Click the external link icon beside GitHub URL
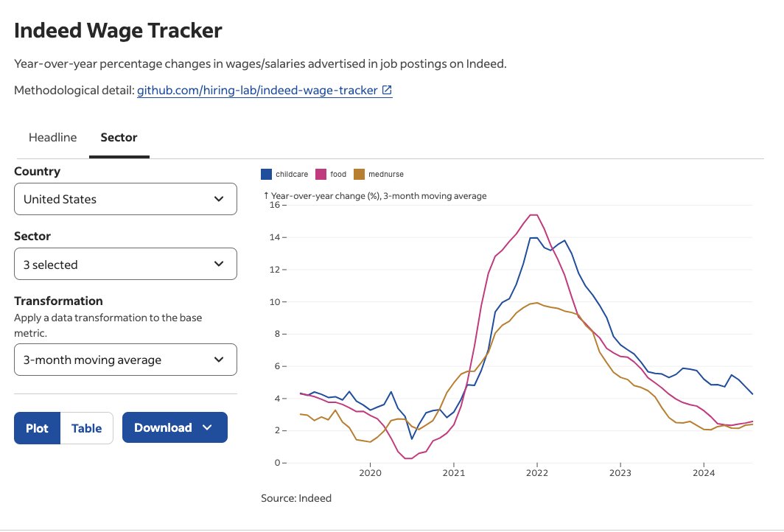 (387, 90)
